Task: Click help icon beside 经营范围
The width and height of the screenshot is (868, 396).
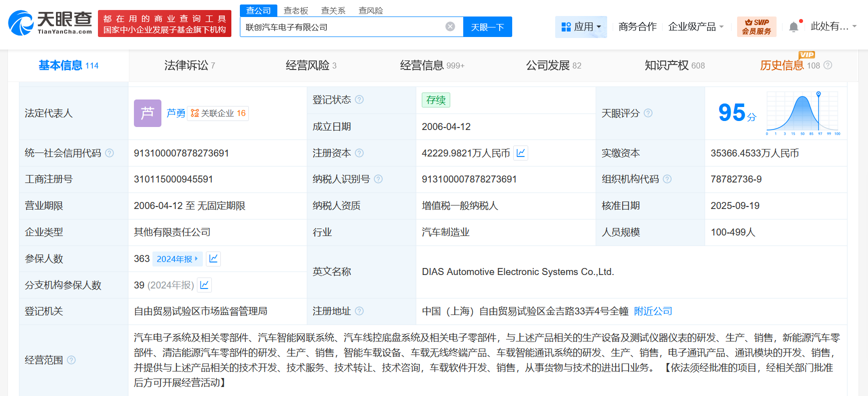Action: point(71,360)
